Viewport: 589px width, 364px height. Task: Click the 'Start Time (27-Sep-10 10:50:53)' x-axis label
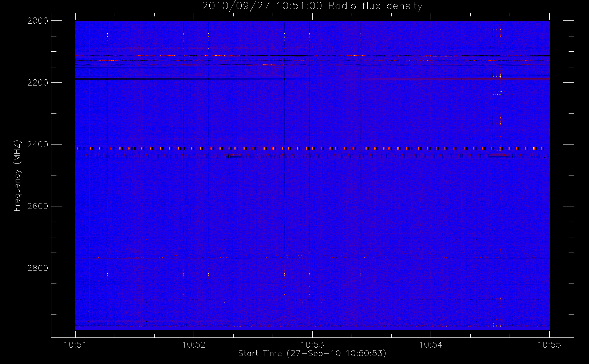point(312,353)
